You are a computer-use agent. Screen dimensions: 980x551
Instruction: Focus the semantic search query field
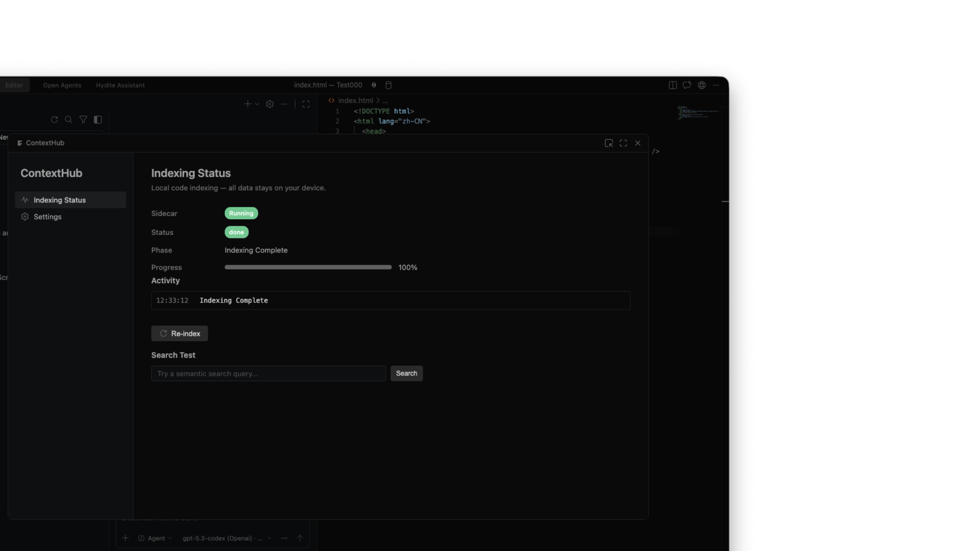[x=269, y=373]
